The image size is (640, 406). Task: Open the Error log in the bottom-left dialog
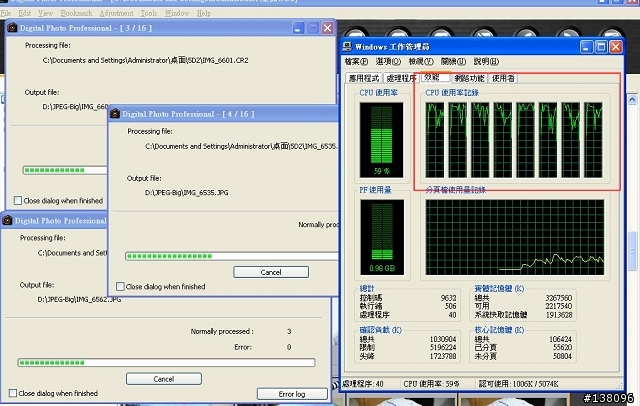coord(292,394)
